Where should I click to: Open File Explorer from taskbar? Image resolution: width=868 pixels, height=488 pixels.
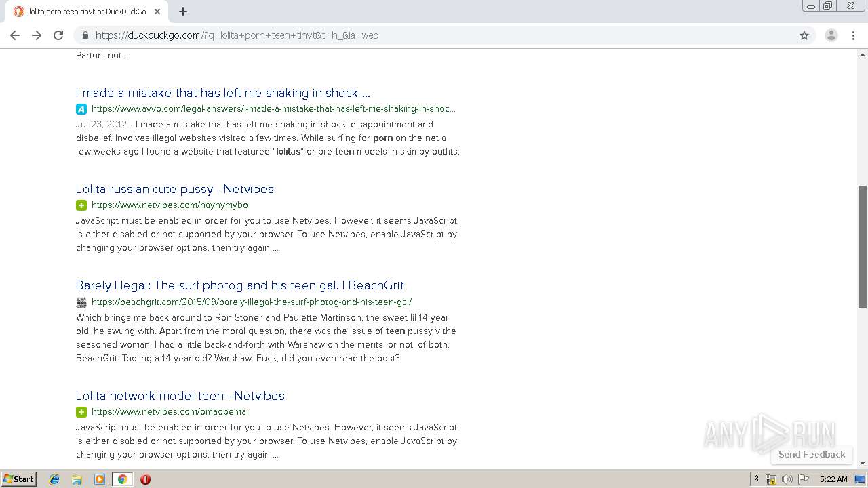77,479
